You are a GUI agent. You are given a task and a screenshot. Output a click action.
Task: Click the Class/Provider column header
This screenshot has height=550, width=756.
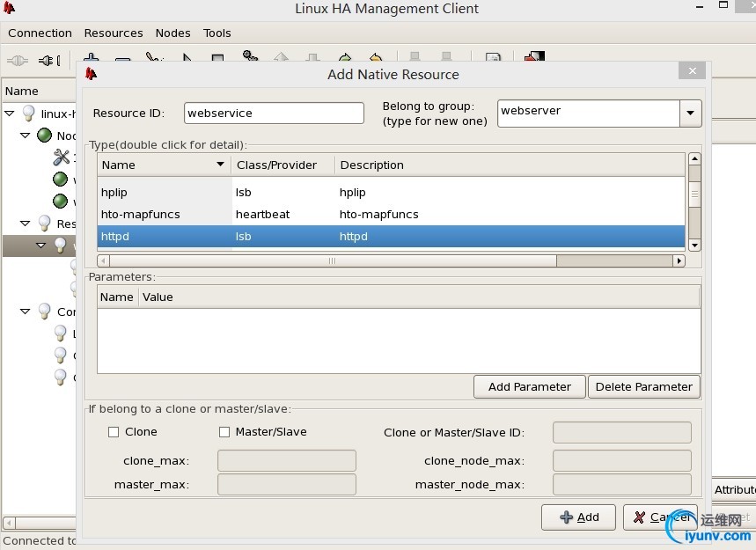pos(283,165)
